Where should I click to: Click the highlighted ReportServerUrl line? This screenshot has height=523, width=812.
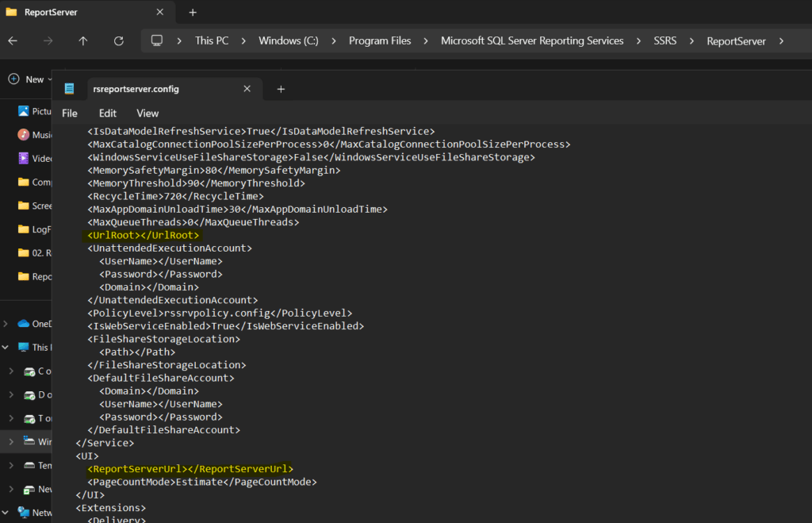click(x=190, y=469)
